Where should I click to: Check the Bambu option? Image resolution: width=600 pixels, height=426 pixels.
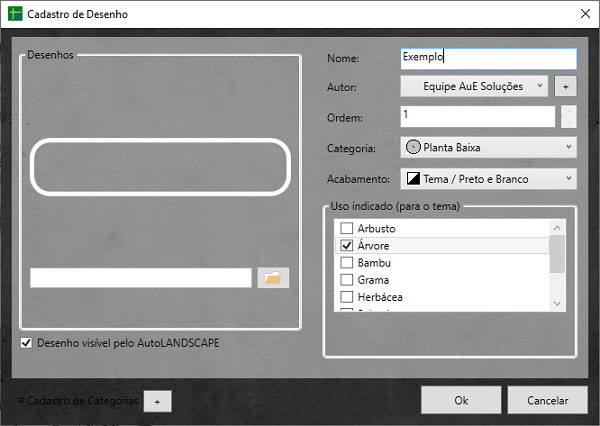[x=347, y=263]
